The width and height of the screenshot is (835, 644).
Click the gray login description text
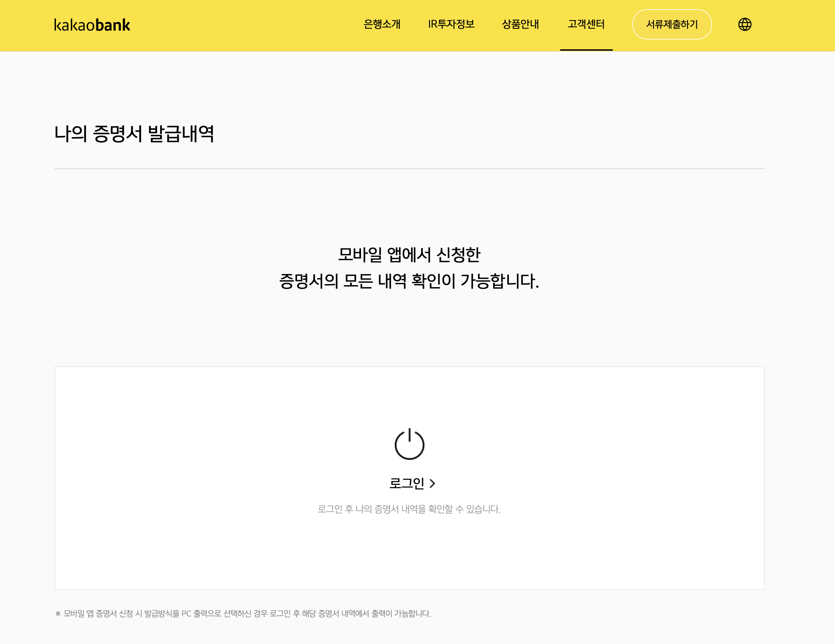point(409,509)
